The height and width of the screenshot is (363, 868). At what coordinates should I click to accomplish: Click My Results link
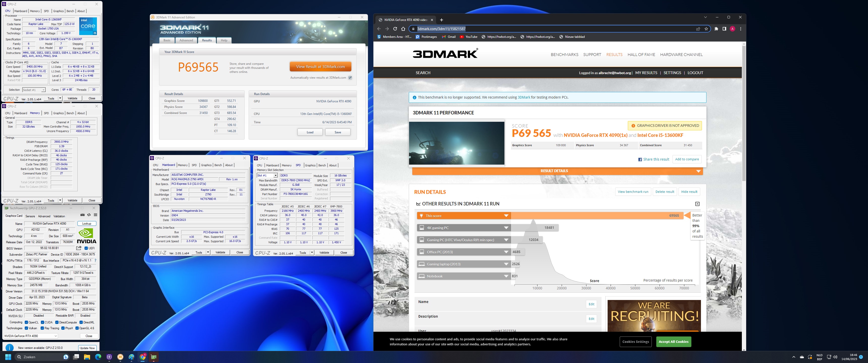pos(646,73)
